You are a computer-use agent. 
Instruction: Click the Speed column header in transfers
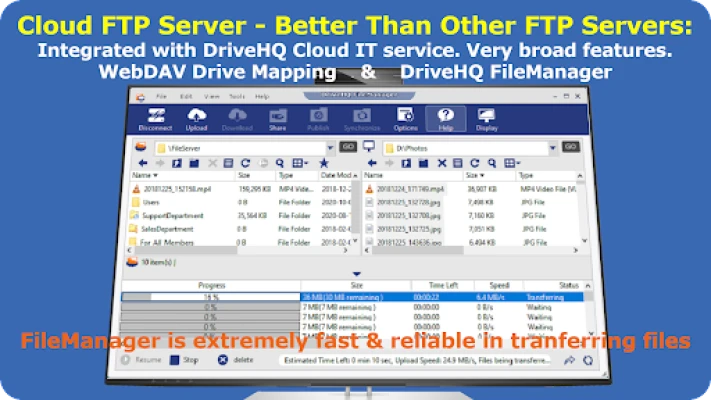499,286
